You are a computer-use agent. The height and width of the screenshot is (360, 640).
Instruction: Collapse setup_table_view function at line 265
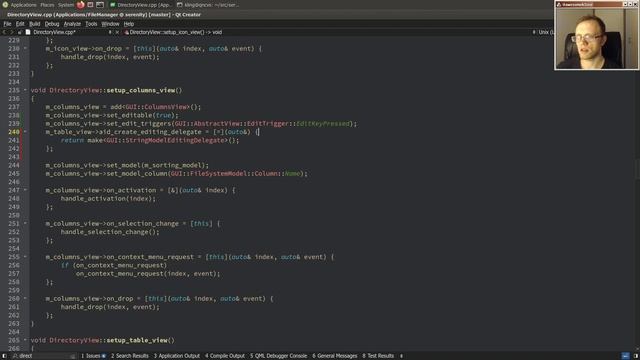25,340
